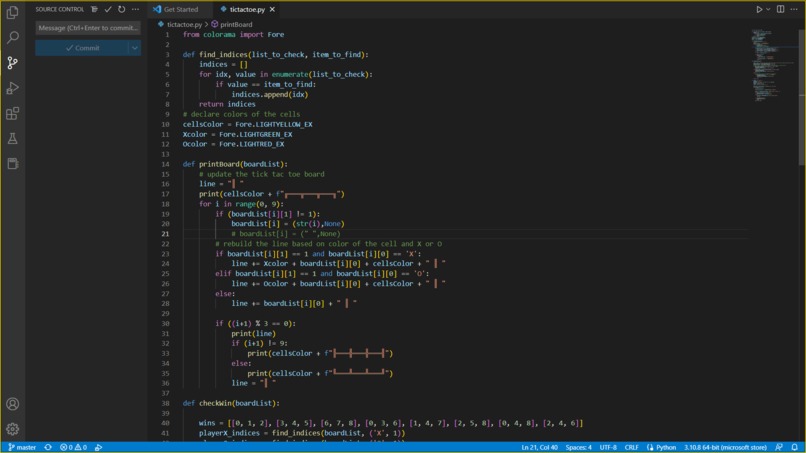Click 'return indices' on line 8
This screenshot has height=453, width=806.
[x=227, y=104]
